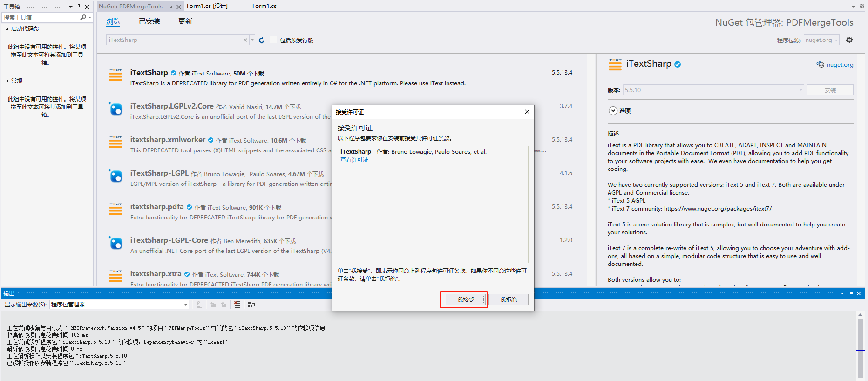The height and width of the screenshot is (381, 868).
Task: Open the output window position dropdown arrow
Action: pyautogui.click(x=842, y=293)
